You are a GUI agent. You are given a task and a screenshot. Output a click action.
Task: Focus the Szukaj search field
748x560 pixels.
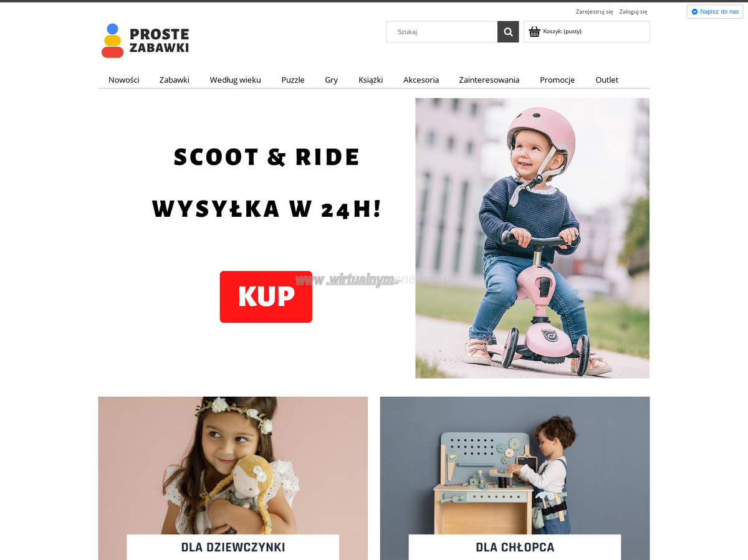pyautogui.click(x=442, y=32)
